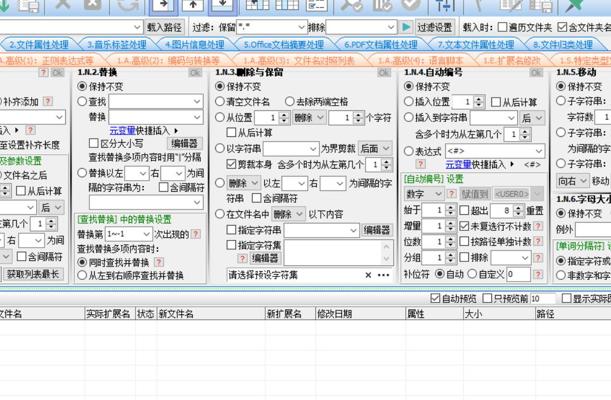Image resolution: width=611 pixels, height=400 pixels.
Task: Click OK button of 1.N.4.自动编号 panel
Action: (536, 72)
